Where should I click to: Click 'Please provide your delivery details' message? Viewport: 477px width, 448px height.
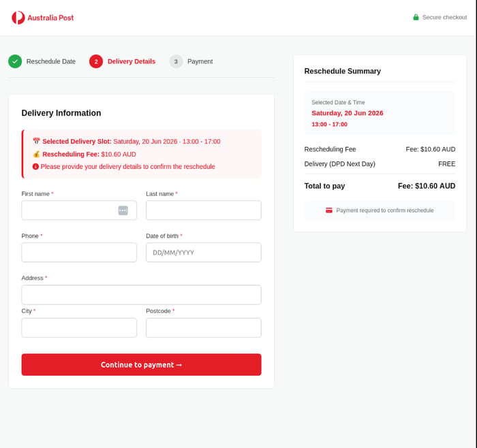pyautogui.click(x=128, y=167)
